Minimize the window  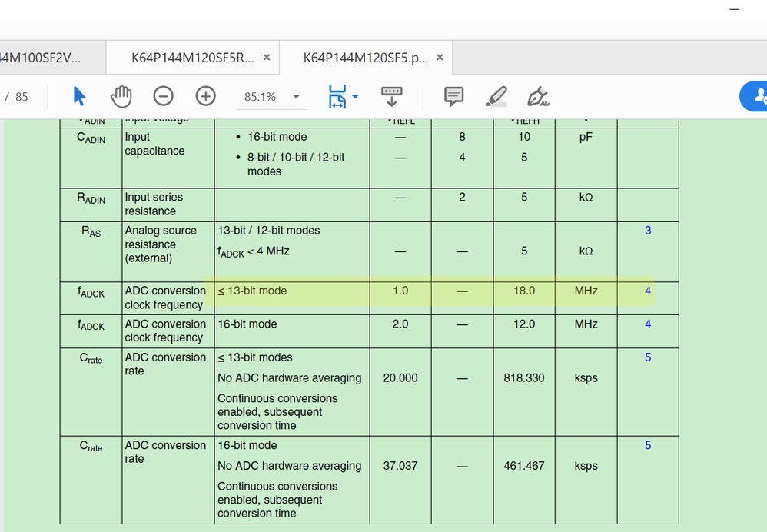pyautogui.click(x=734, y=9)
